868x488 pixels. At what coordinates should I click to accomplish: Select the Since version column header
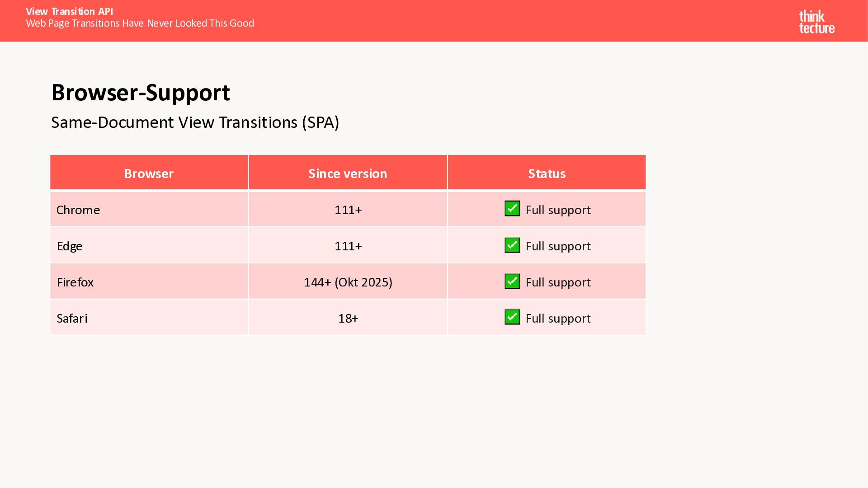348,174
